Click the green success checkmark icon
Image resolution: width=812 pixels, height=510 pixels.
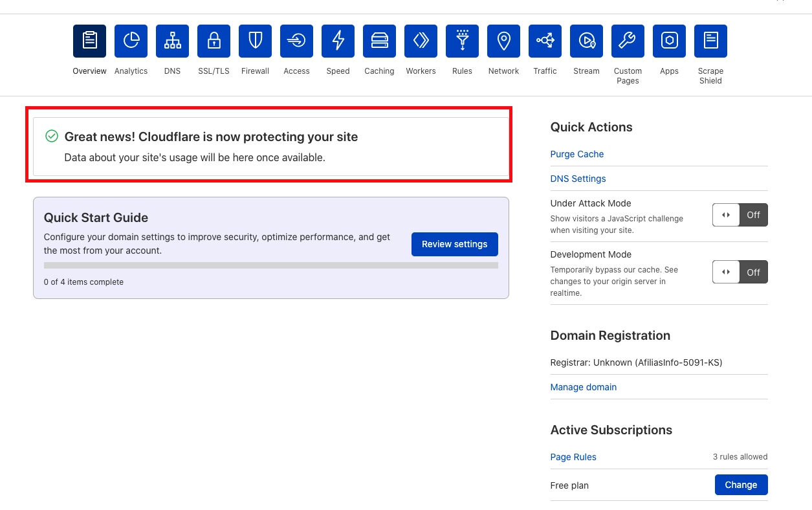52,136
